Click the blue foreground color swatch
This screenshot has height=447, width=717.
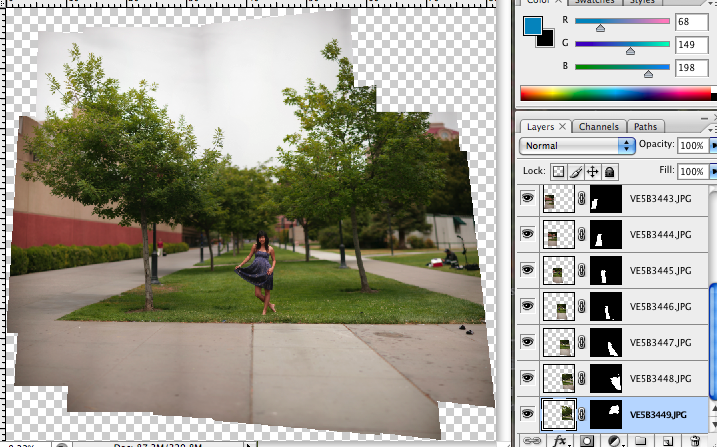(x=533, y=25)
